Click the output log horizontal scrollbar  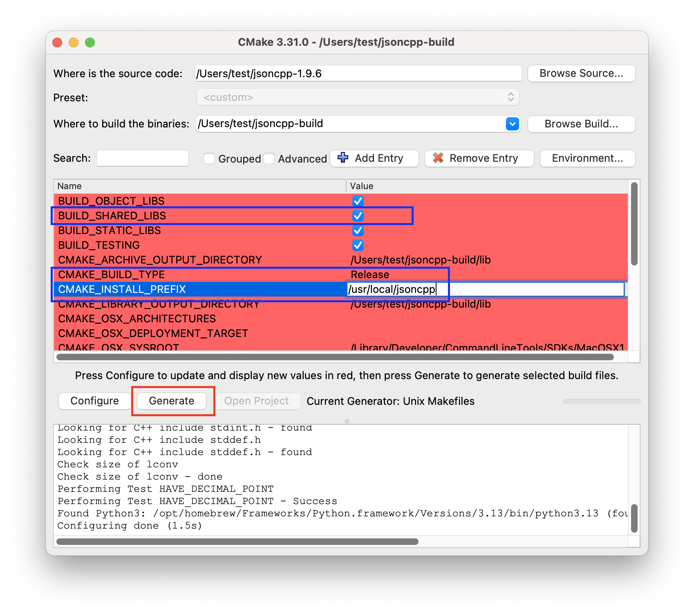pos(237,542)
